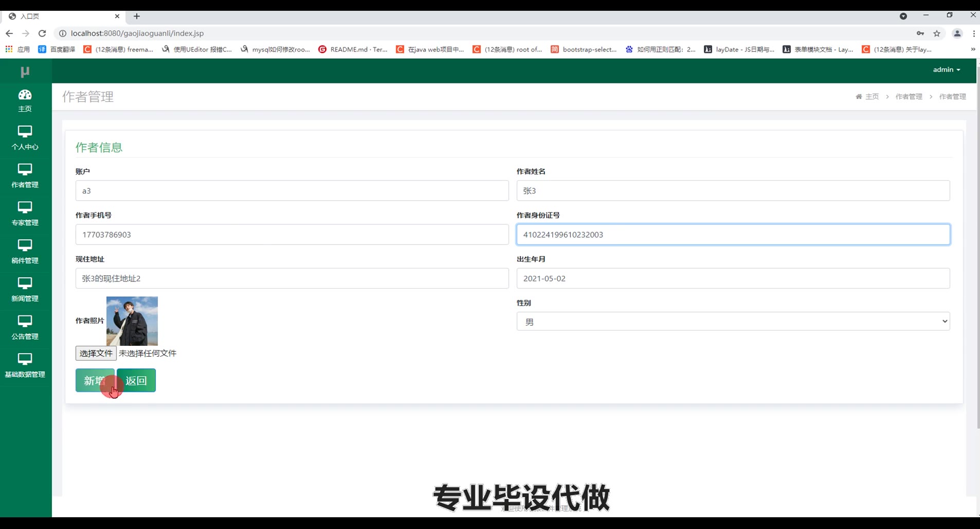The width and height of the screenshot is (980, 529).
Task: Click the page vertical scrollbar
Action: 977,247
